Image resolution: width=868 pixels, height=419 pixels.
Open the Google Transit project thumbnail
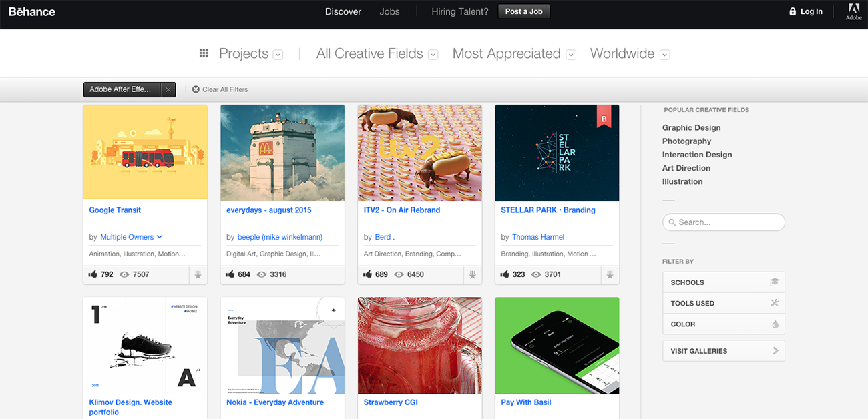(x=146, y=153)
